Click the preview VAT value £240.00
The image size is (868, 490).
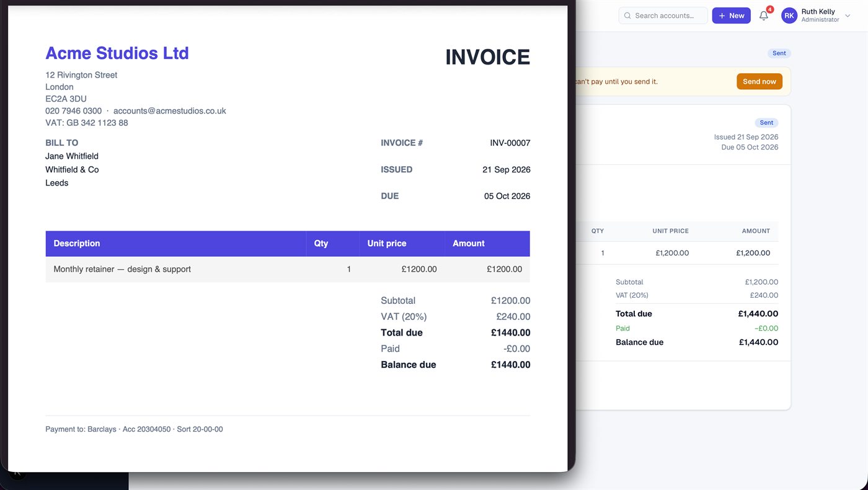tap(513, 317)
